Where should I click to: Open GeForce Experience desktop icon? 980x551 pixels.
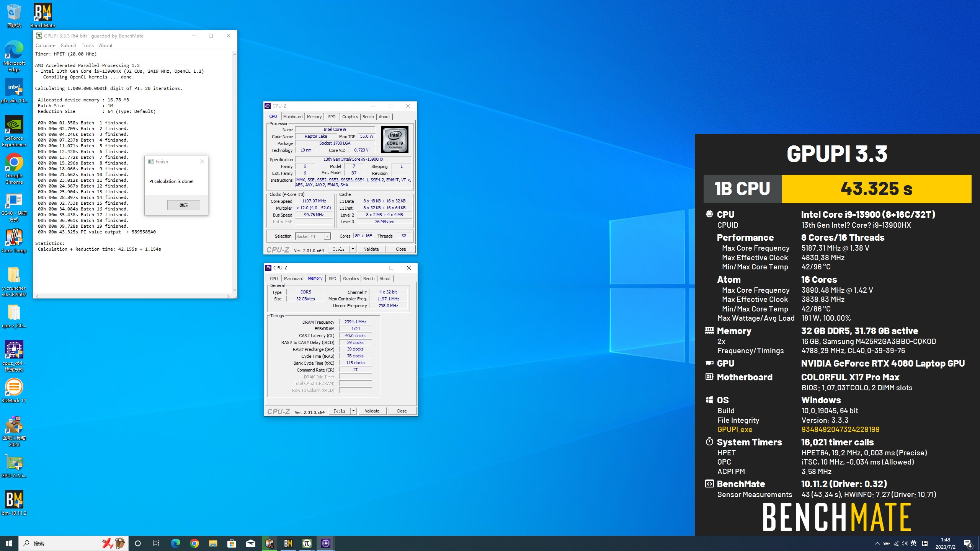click(x=14, y=131)
